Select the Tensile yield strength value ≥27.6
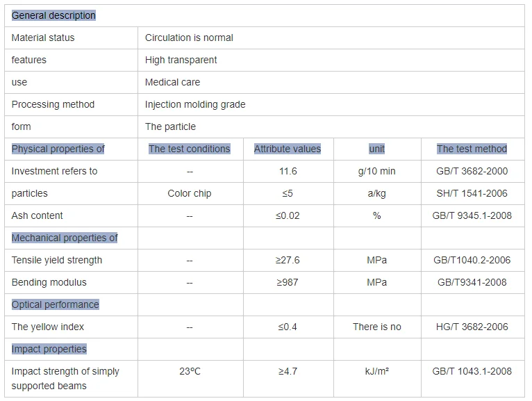The image size is (532, 401). [x=288, y=260]
